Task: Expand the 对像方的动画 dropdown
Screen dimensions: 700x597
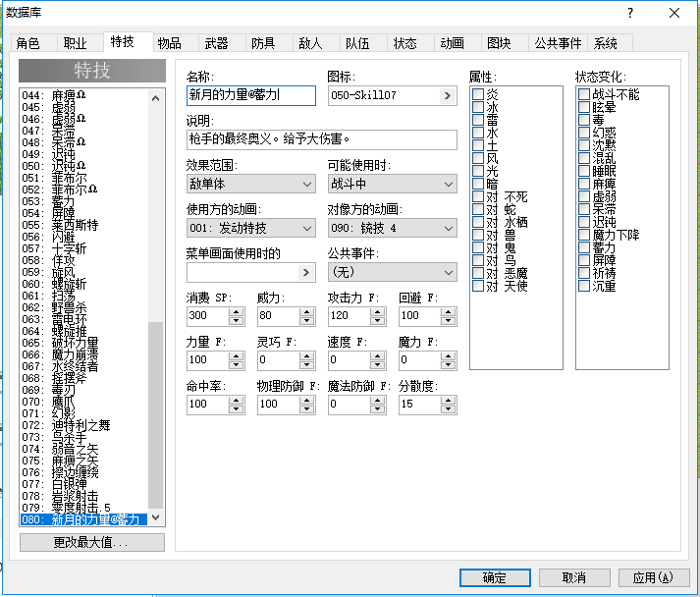Action: click(393, 228)
